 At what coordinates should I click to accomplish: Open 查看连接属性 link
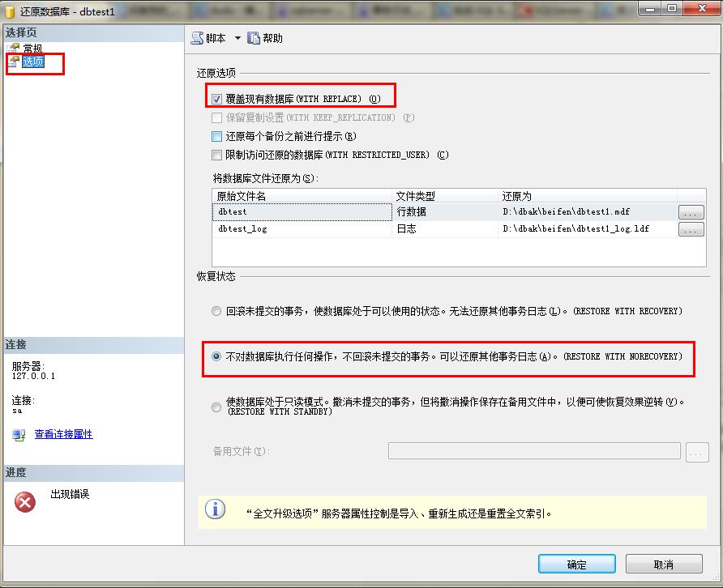pos(64,434)
